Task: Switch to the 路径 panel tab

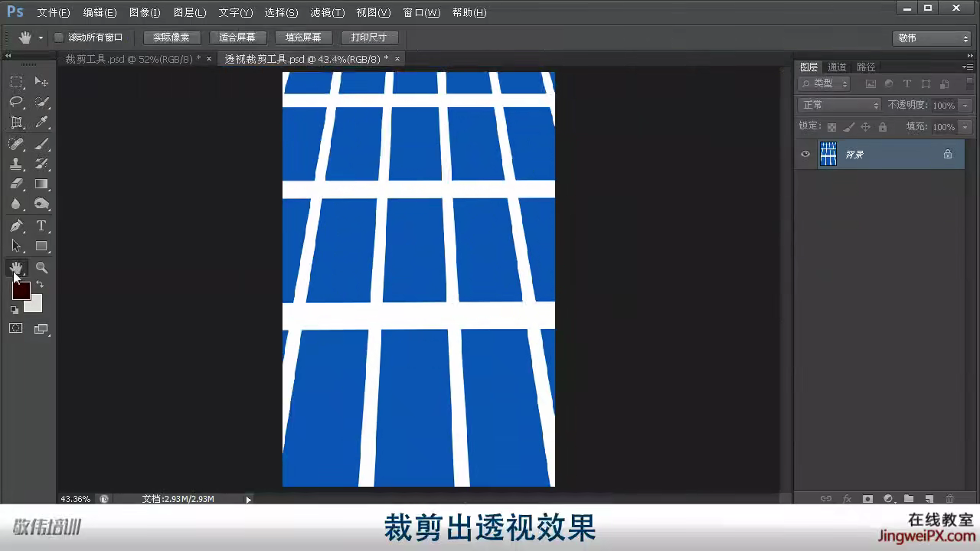Action: (x=866, y=67)
